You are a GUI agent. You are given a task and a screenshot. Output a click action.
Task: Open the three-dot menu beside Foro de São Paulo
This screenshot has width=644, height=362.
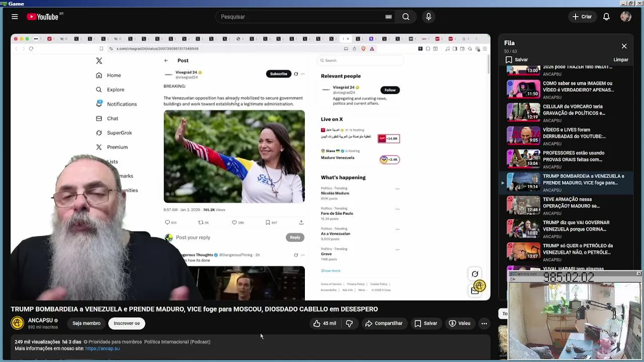[397, 209]
